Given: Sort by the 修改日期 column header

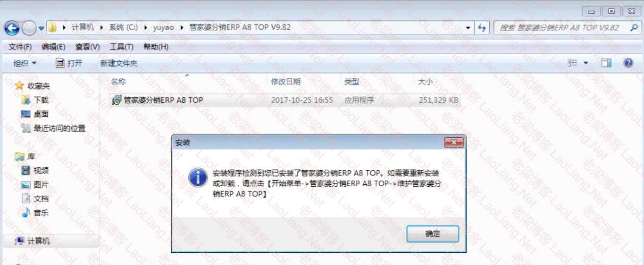Looking at the screenshot, I should pyautogui.click(x=286, y=82).
